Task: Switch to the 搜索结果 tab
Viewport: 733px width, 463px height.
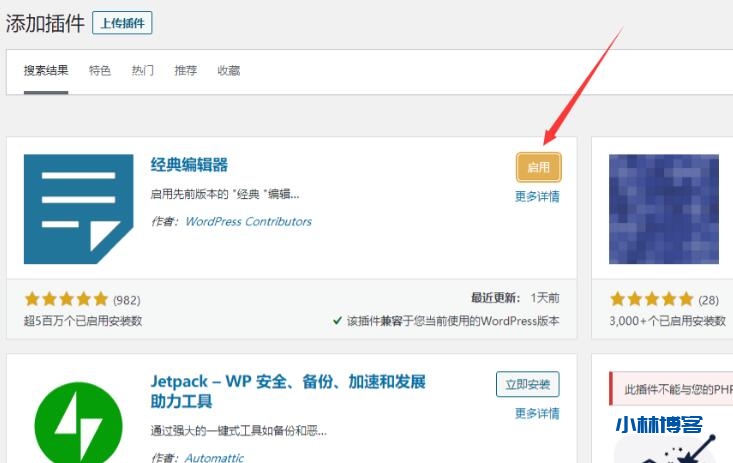Action: pyautogui.click(x=46, y=71)
